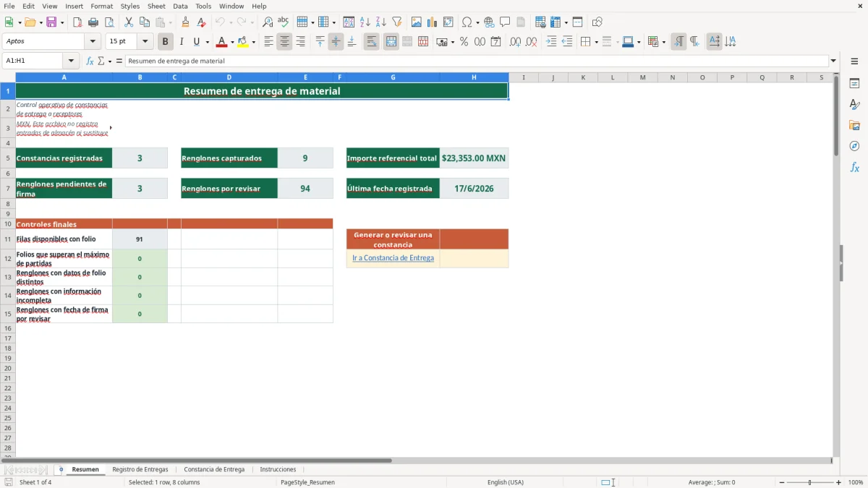The image size is (868, 488).
Task: Click the AutoFilter funnel icon
Action: pos(397,22)
